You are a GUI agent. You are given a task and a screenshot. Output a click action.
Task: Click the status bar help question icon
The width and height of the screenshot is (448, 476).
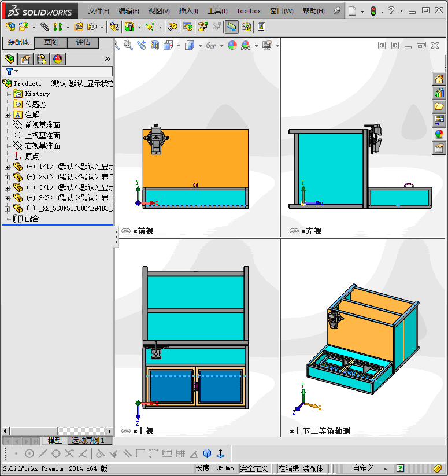(x=401, y=468)
